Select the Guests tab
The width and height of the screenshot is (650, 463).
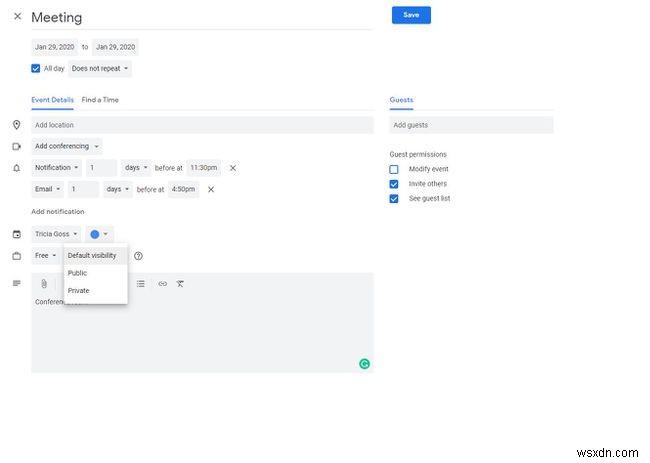(x=401, y=100)
